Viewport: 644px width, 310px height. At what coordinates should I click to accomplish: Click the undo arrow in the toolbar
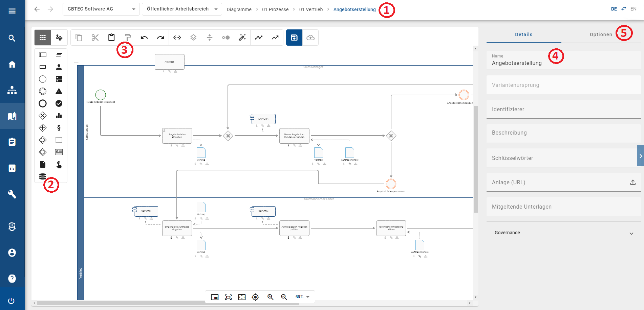pos(144,38)
